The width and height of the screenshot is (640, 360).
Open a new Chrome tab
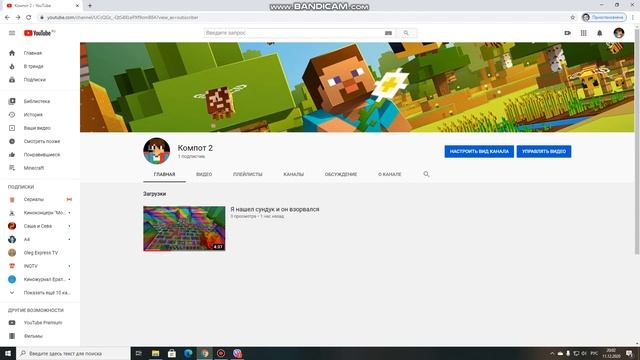click(x=90, y=6)
